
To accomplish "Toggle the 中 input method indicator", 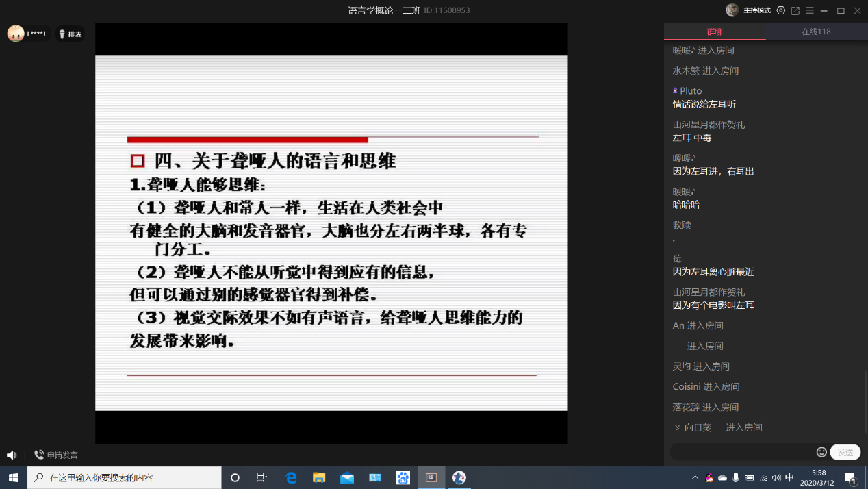I will [x=789, y=478].
